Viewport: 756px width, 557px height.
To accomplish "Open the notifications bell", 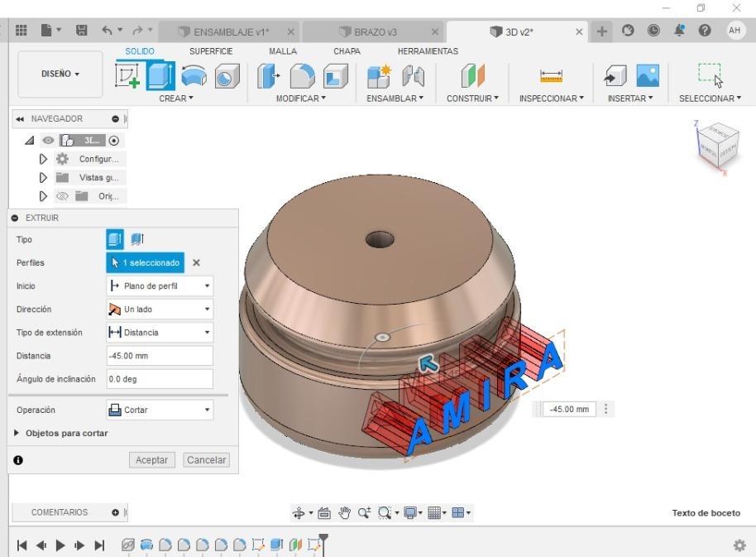I will (679, 31).
